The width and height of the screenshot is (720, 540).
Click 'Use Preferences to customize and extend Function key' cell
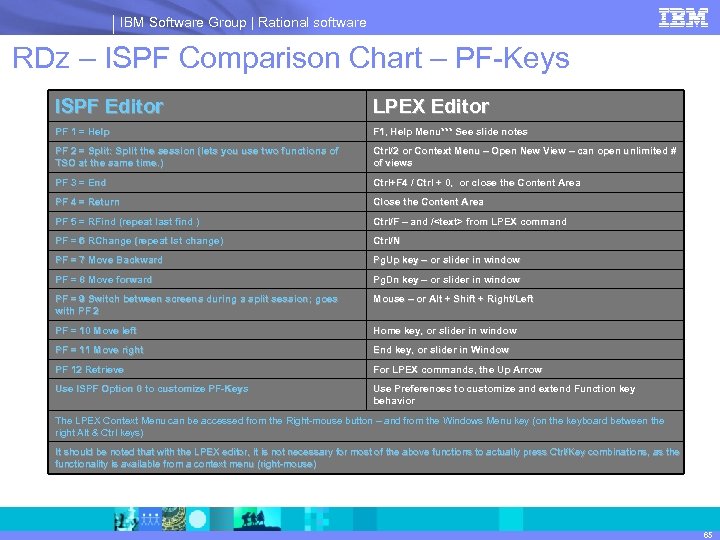(525, 395)
